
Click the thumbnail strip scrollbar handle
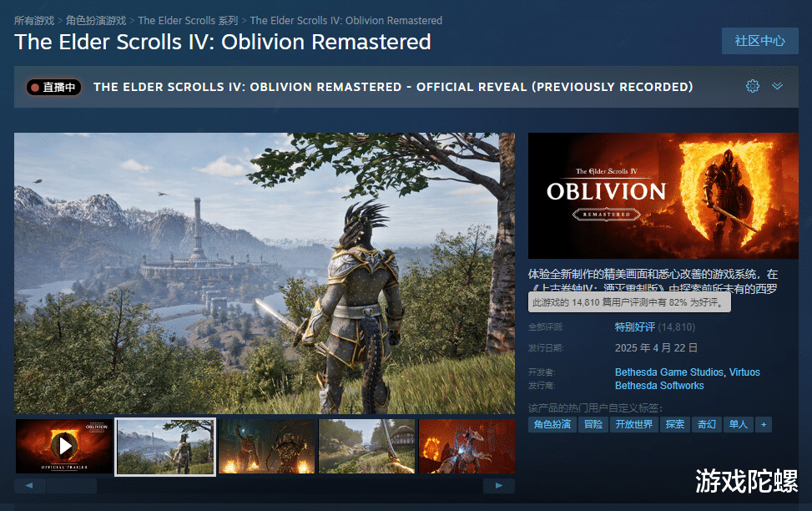(72, 486)
